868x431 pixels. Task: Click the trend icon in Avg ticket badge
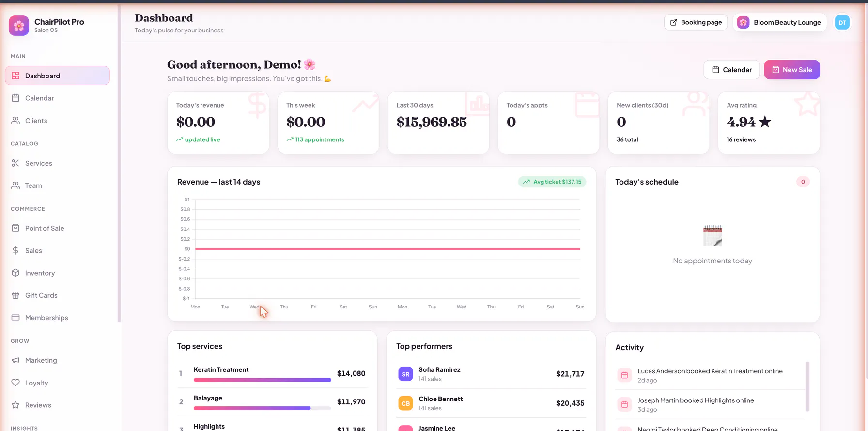(527, 182)
